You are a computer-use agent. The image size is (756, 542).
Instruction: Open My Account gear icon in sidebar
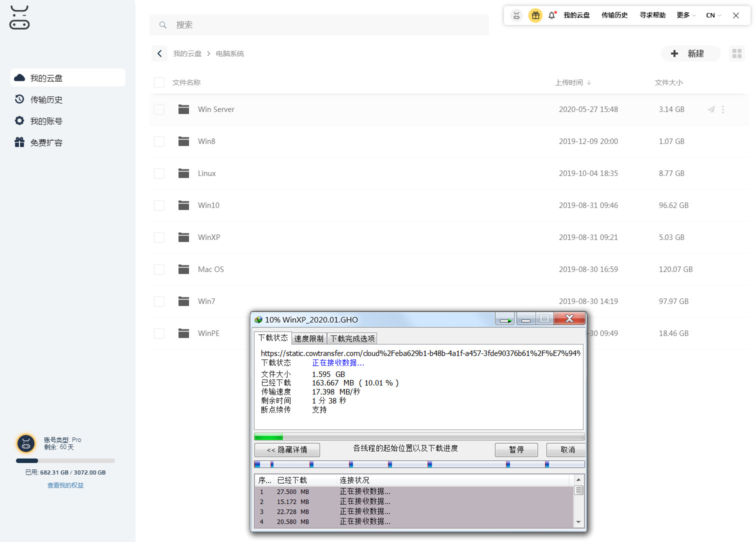click(19, 120)
